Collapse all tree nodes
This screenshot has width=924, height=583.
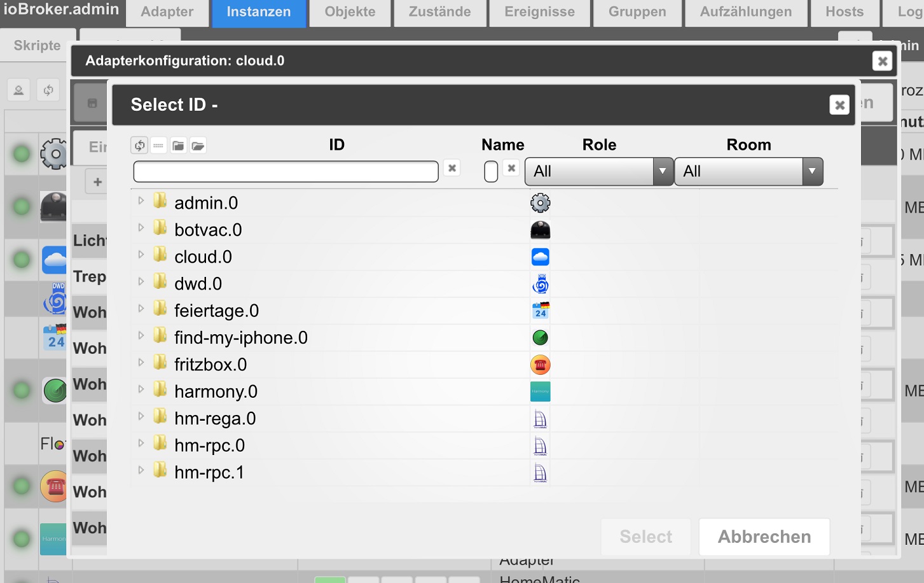click(178, 146)
